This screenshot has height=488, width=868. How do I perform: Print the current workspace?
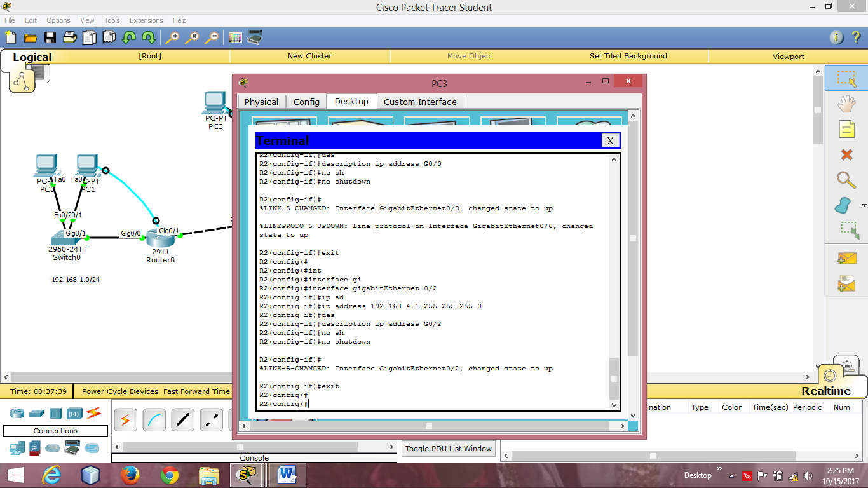70,37
